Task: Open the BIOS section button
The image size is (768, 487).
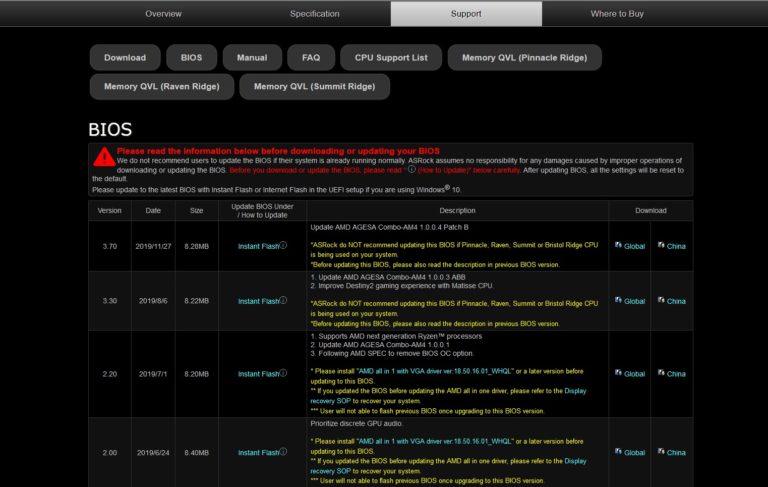Action: 192,57
